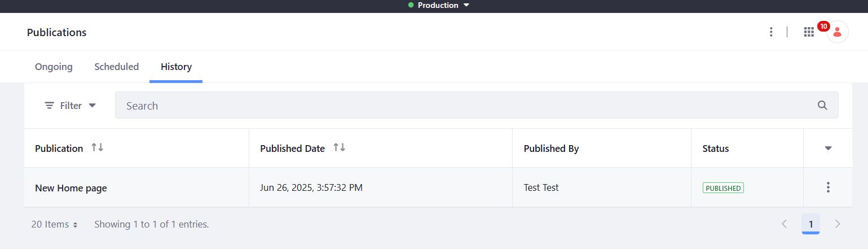Open the Publications page options kebab menu

click(771, 32)
